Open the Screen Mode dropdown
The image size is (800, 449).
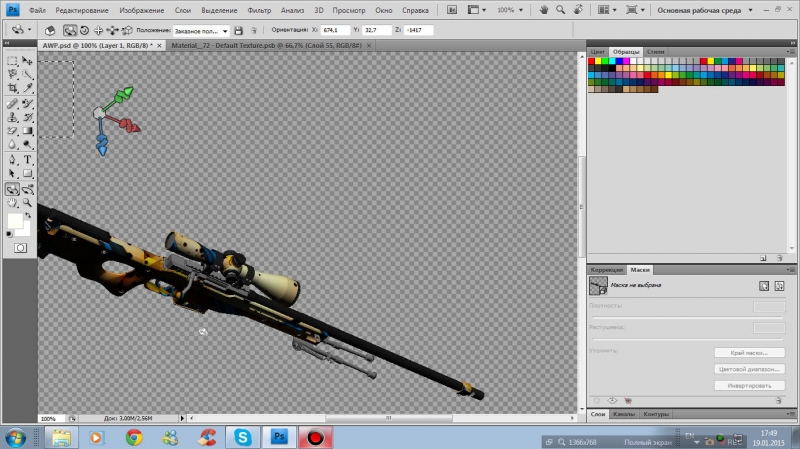coord(635,10)
